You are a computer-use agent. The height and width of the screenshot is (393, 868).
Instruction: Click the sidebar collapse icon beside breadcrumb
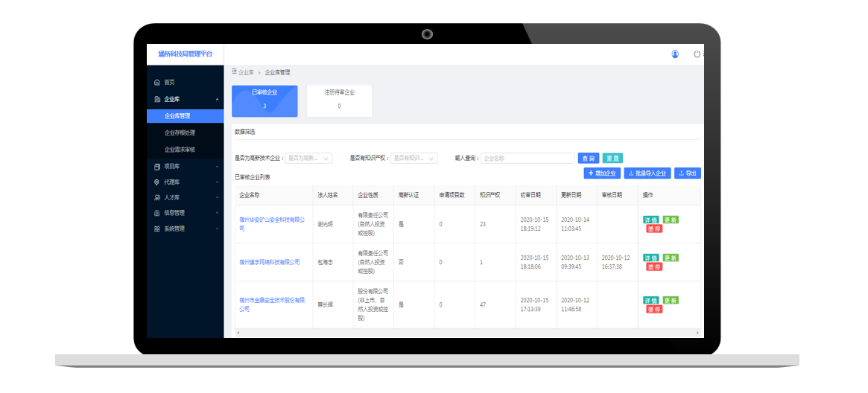tap(234, 72)
